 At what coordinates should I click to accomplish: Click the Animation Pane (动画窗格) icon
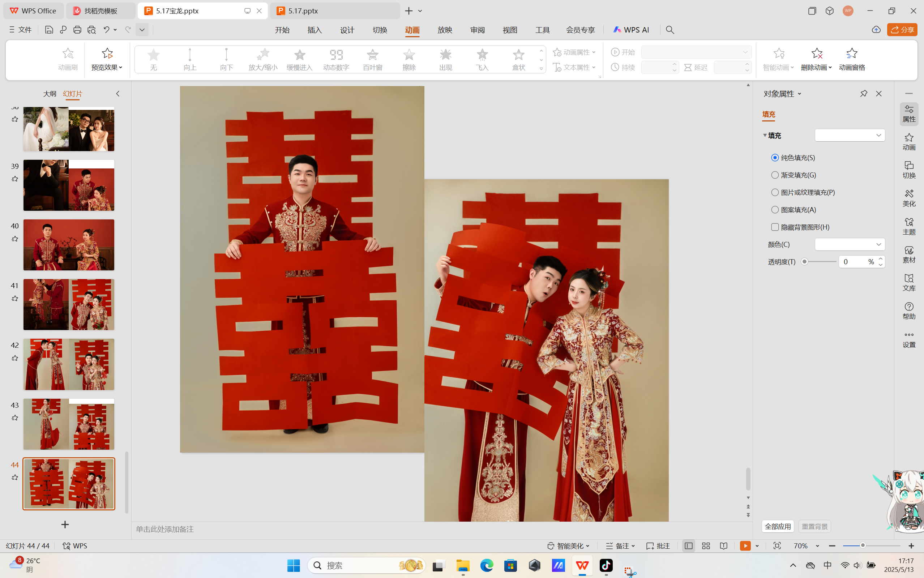[851, 53]
